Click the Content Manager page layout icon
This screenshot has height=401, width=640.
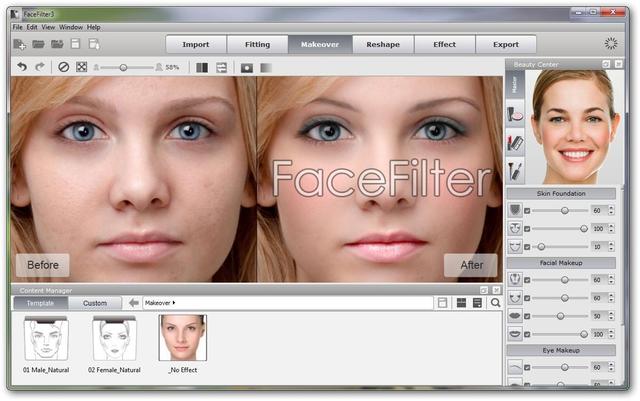442,303
